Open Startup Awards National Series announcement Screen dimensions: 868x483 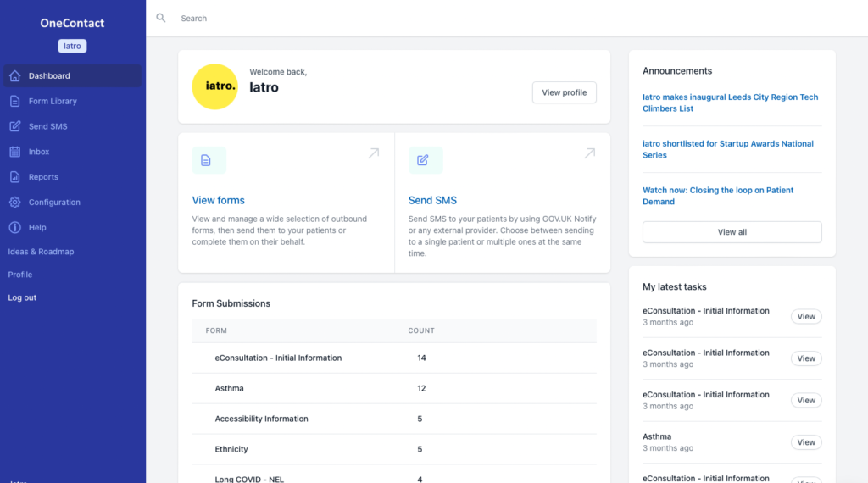point(728,149)
